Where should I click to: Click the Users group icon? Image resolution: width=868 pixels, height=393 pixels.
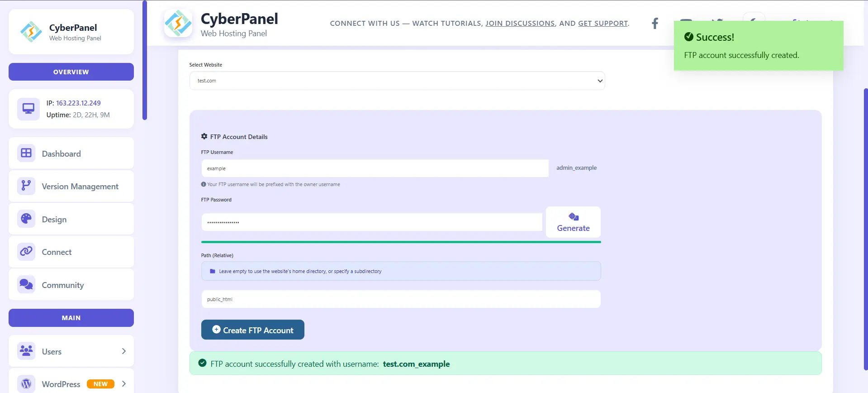coord(26,351)
